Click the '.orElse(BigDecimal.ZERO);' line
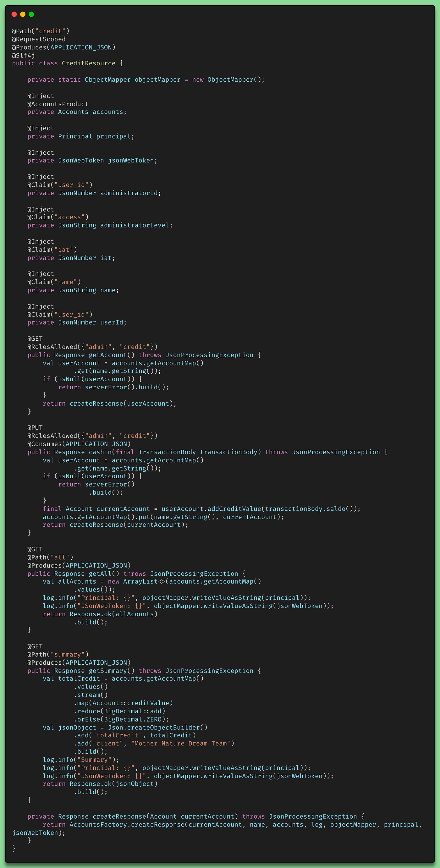The height and width of the screenshot is (868, 440). (x=121, y=719)
